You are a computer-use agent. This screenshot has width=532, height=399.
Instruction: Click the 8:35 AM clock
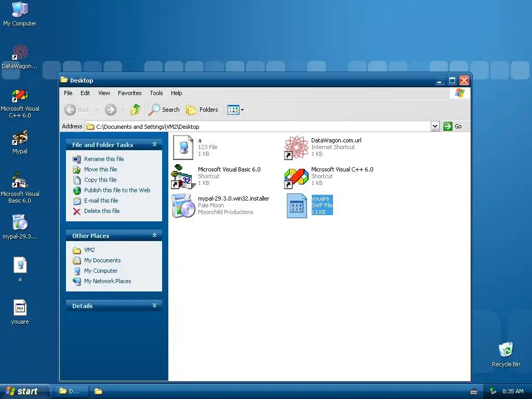513,392
